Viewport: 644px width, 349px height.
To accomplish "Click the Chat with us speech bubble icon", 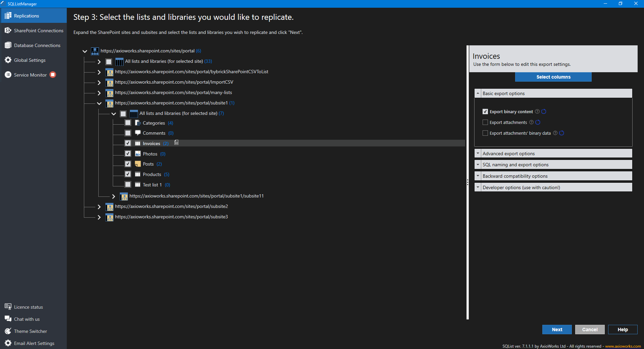I will 7,318.
